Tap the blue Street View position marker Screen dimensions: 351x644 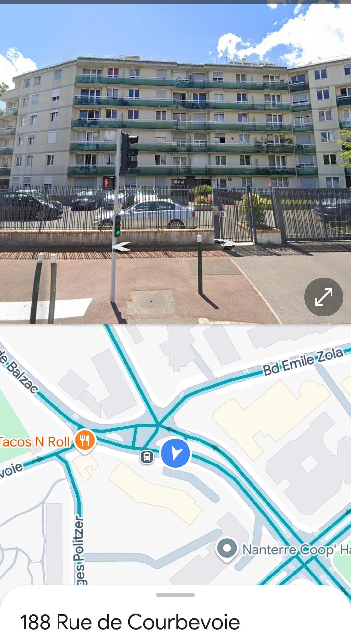(x=175, y=453)
